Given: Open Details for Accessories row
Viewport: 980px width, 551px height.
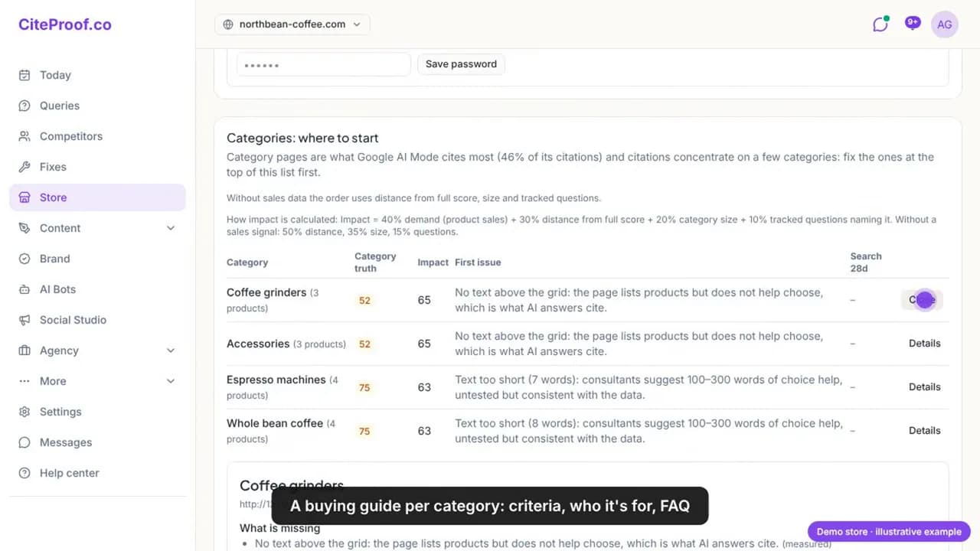Looking at the screenshot, I should coord(924,344).
